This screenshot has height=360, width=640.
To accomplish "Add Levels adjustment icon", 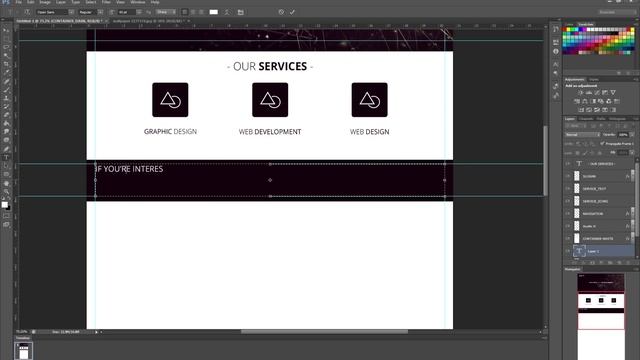I will 589,93.
